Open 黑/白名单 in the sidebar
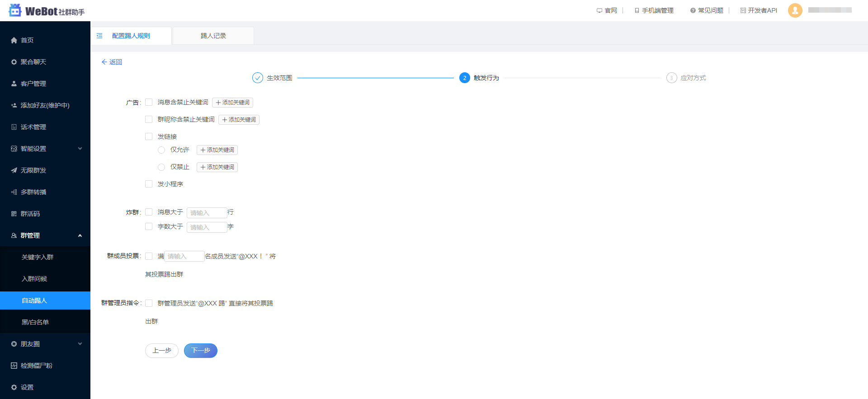 click(x=35, y=322)
